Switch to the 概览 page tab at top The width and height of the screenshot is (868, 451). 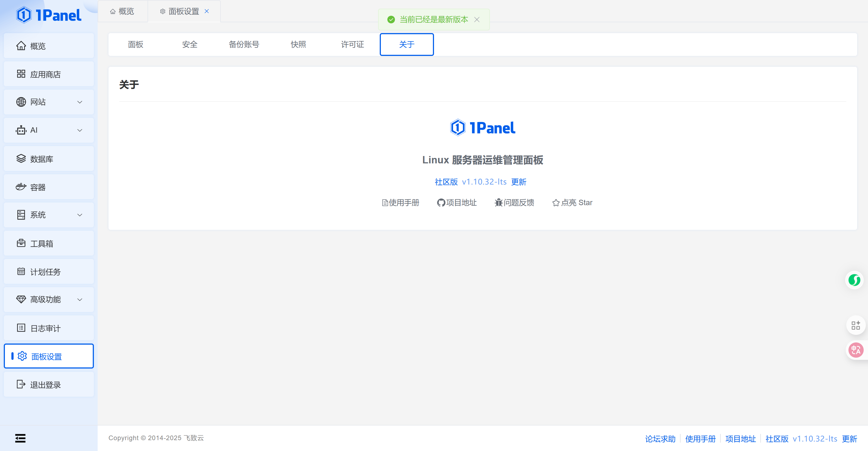(x=123, y=11)
